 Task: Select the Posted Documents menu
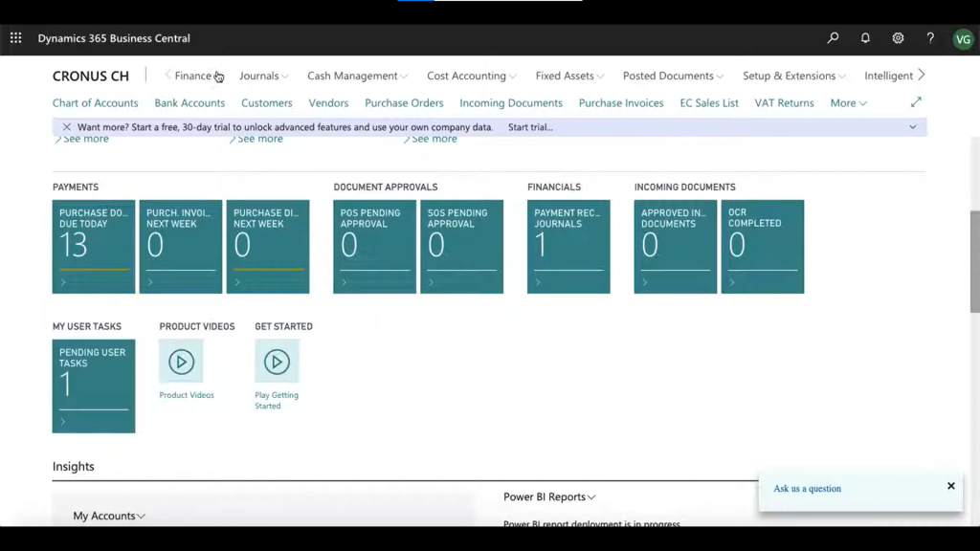671,76
